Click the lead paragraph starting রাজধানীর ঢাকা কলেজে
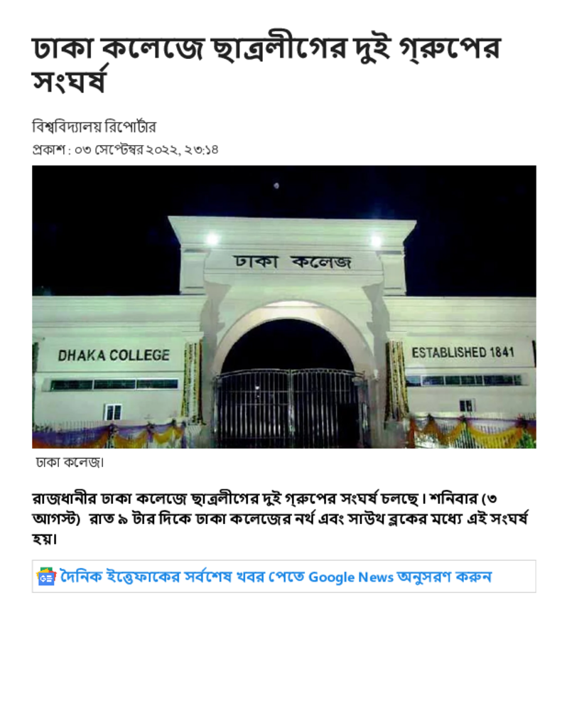This screenshot has width=562, height=728. 280,518
